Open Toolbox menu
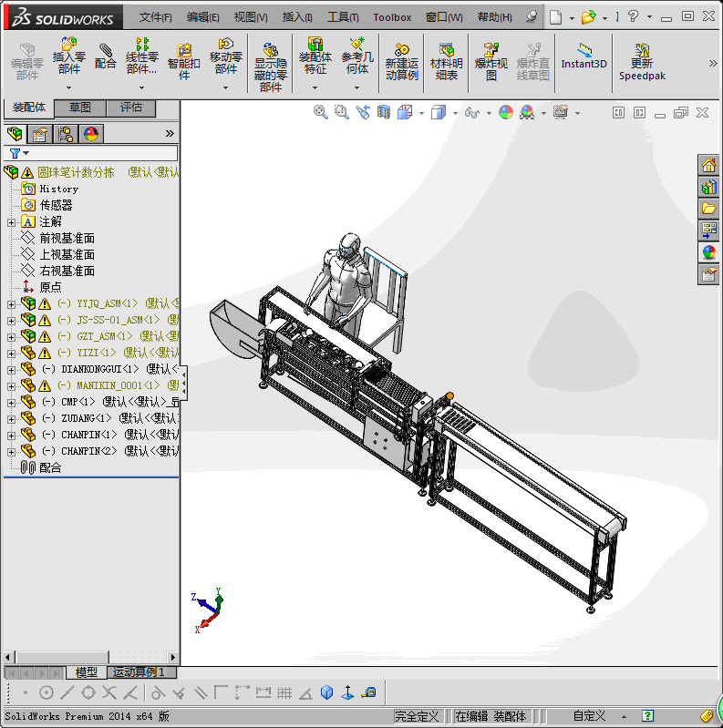 point(392,17)
